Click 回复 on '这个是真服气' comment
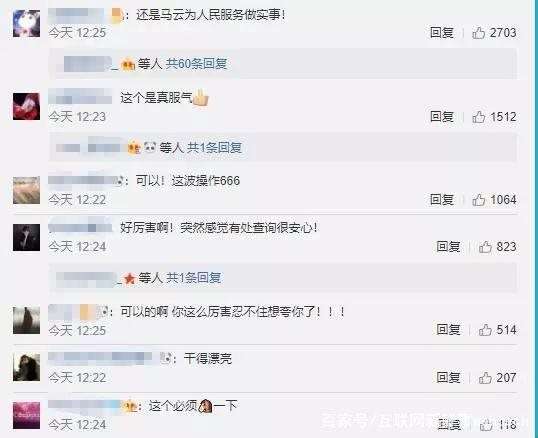 [442, 117]
